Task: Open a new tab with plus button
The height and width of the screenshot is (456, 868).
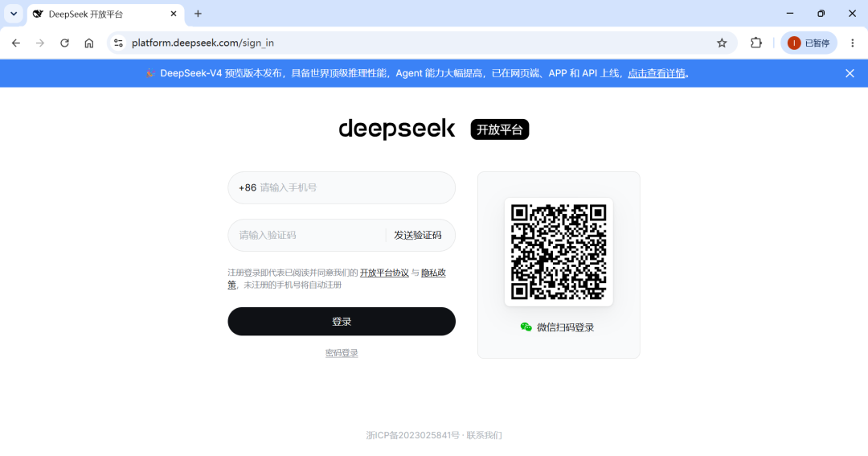Action: tap(198, 14)
